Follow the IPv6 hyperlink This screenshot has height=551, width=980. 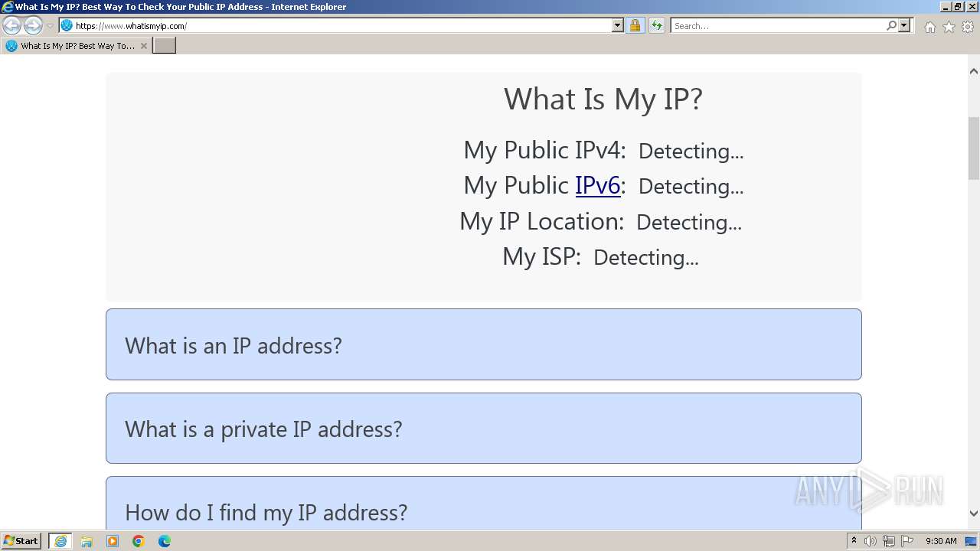[x=598, y=185]
